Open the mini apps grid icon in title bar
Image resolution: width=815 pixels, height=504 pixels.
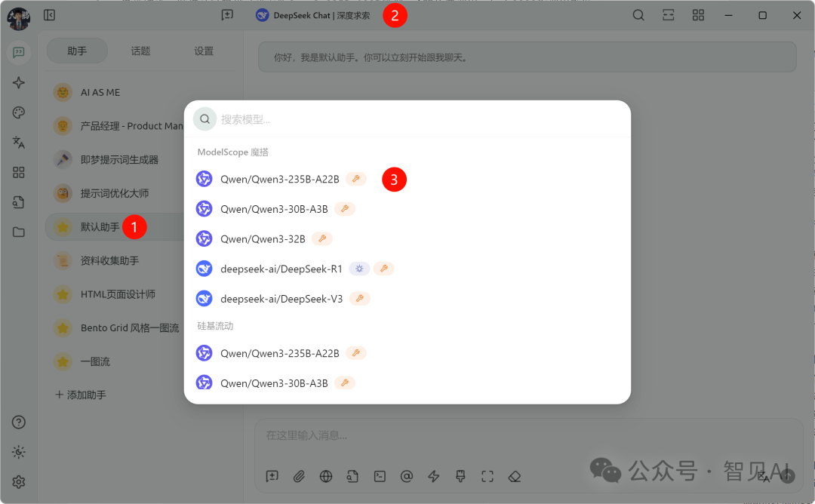coord(698,15)
